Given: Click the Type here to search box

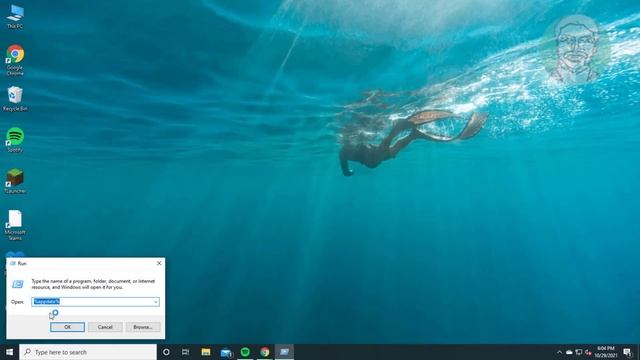Looking at the screenshot, I should (88, 352).
